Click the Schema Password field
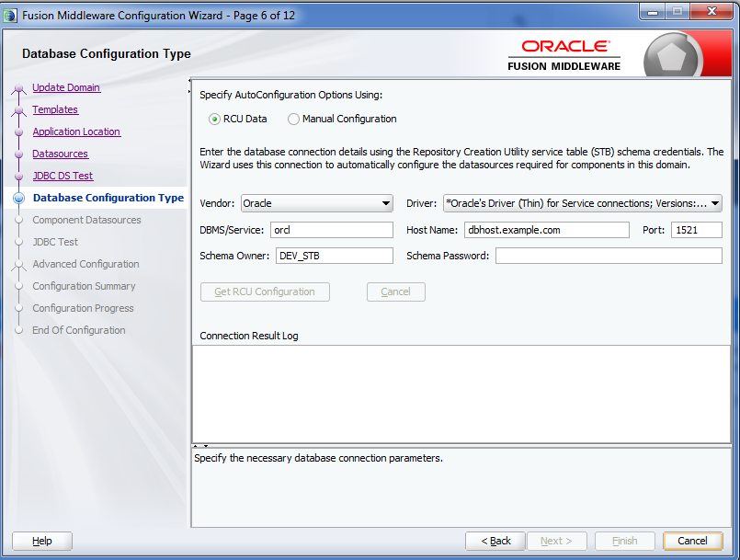 click(609, 256)
